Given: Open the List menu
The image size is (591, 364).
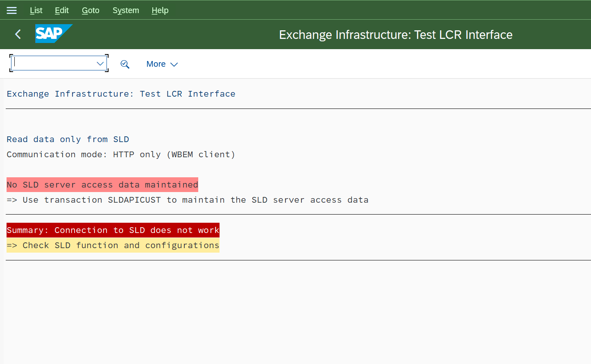Looking at the screenshot, I should [36, 10].
